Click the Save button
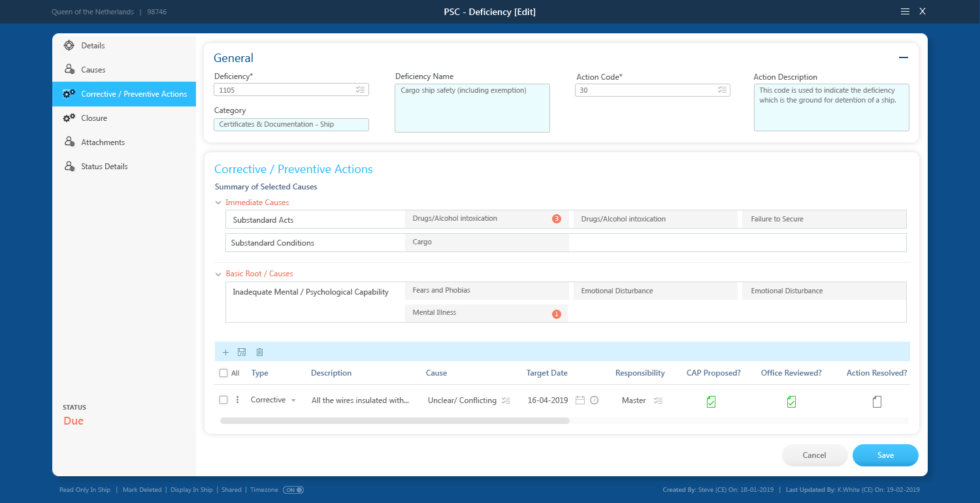Screen dimensions: 980x503 click(885, 455)
